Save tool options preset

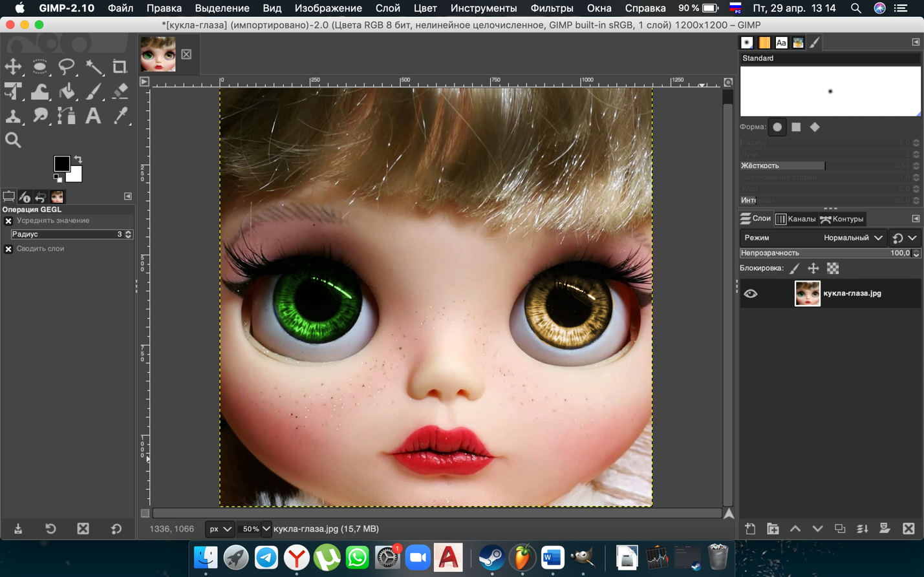coord(18,529)
